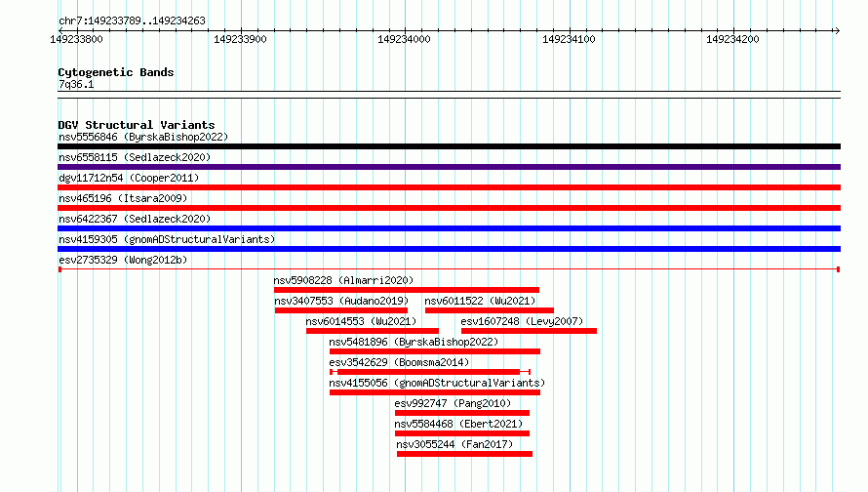Click the thin red line of esv2735329

(x=449, y=269)
